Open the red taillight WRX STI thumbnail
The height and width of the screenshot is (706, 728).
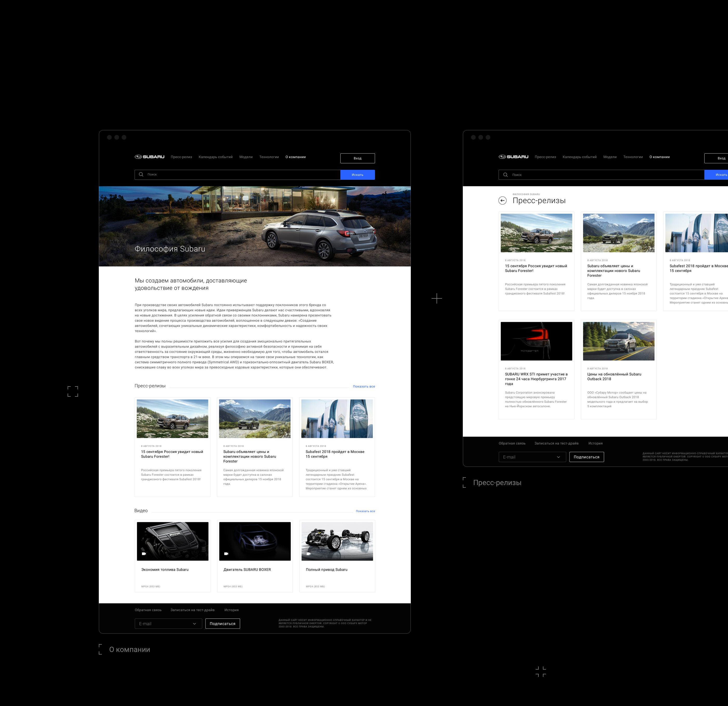click(536, 341)
